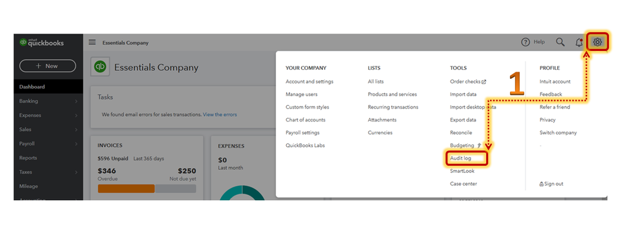Click the $250 Not due yet amount
The width and height of the screenshot is (644, 233).
coord(187,170)
